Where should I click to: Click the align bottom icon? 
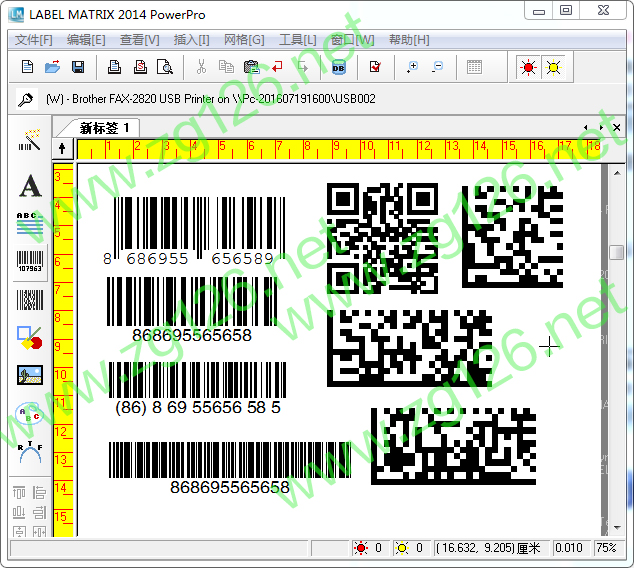point(19,513)
